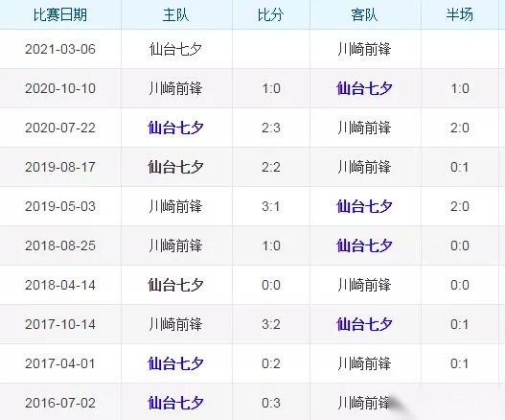Open away team 仙台七夕 in the 2017-10-14 row
Image resolution: width=505 pixels, height=420 pixels.
(364, 325)
